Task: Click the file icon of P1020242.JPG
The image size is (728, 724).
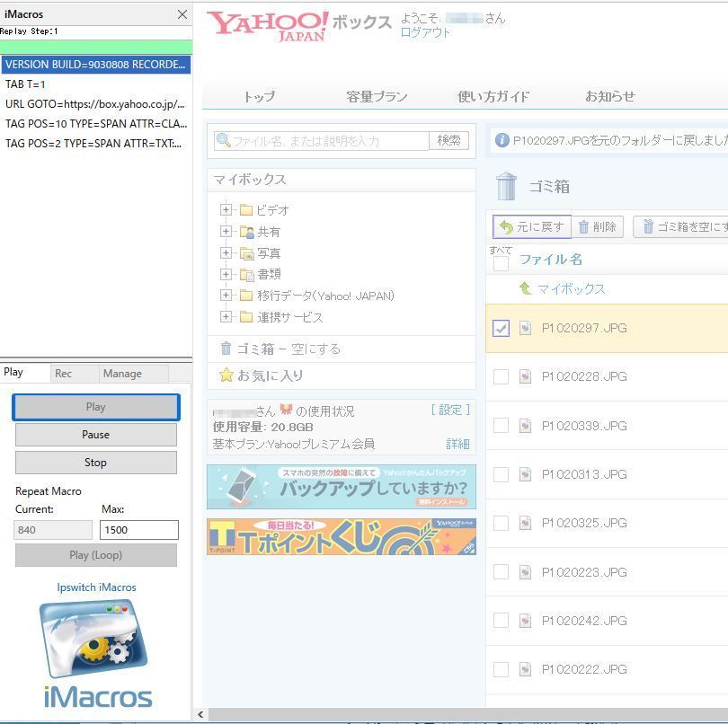Action: [x=525, y=621]
